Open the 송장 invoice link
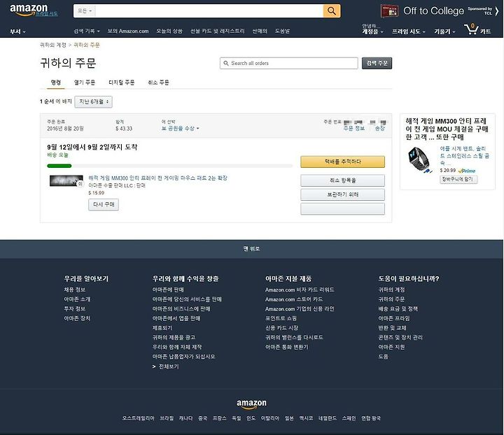504x435 pixels. coord(380,129)
